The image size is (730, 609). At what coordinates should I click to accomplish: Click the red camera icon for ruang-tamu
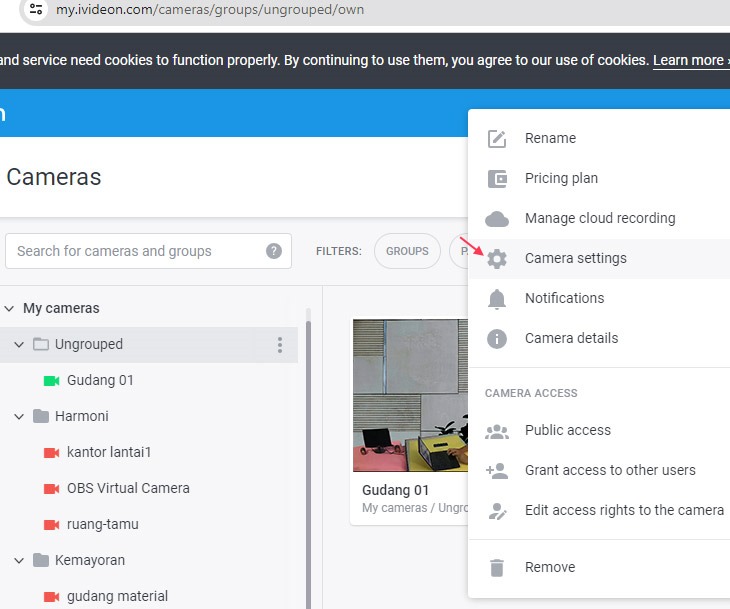click(x=51, y=525)
